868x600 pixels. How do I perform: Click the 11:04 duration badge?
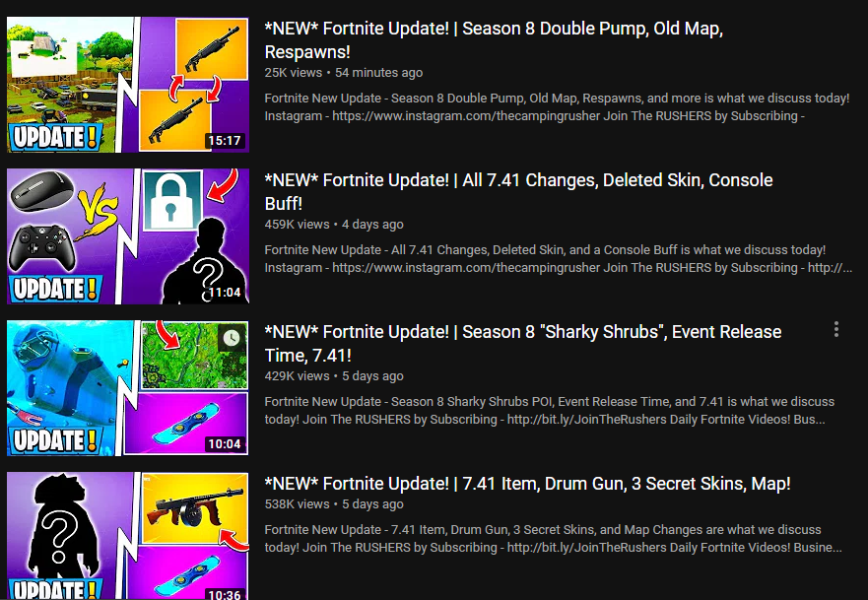pos(225,293)
